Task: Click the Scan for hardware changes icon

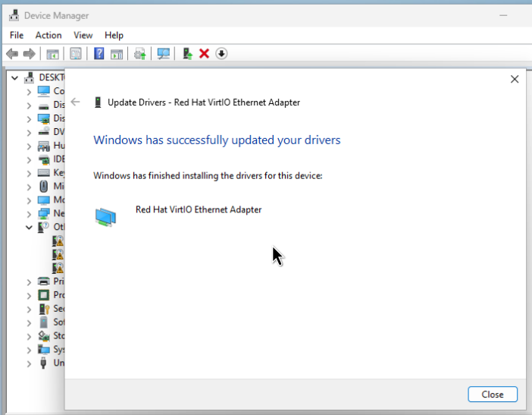Action: pyautogui.click(x=162, y=54)
